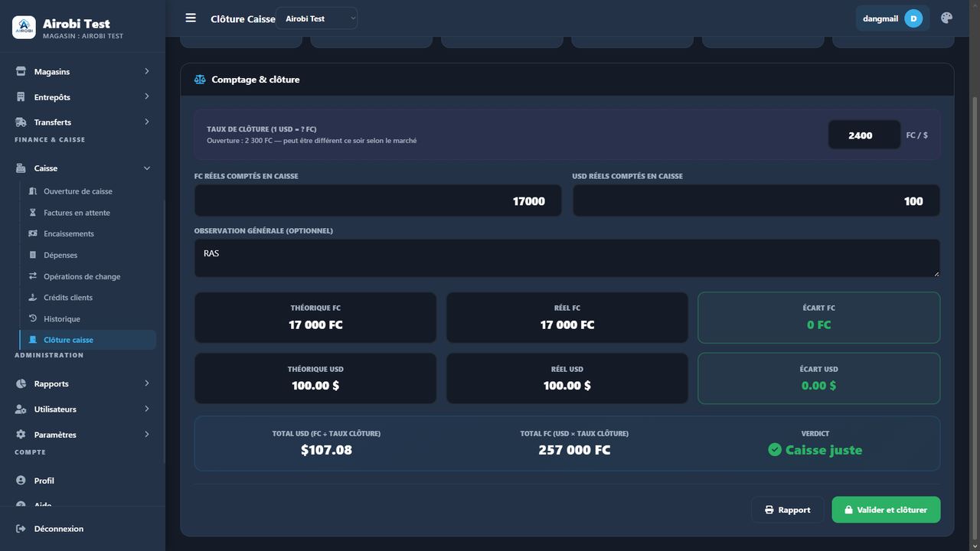Screen dimensions: 980x551
Task: Select the Clôture caisse menu item
Action: click(88, 340)
